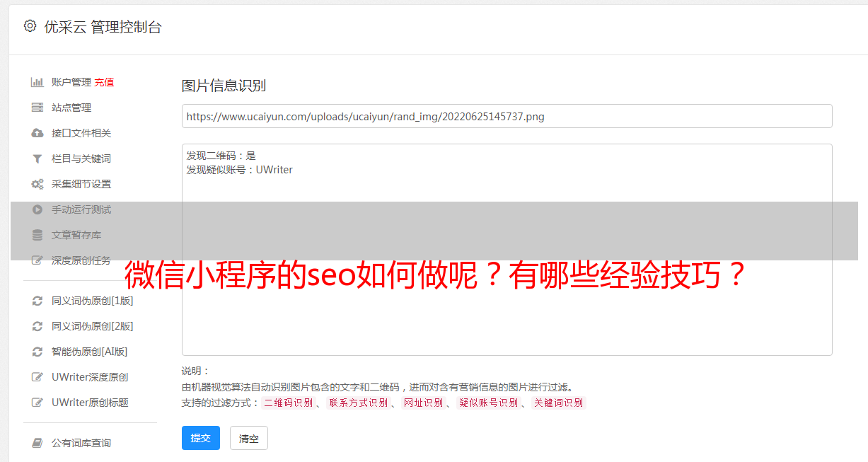
Task: Click the 清空 button
Action: (x=249, y=438)
